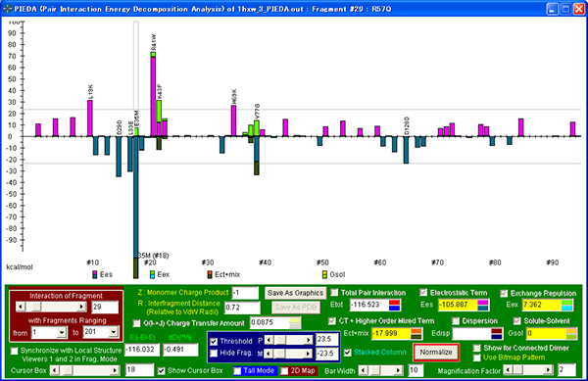
Task: Uncheck the Threshold checkbox
Action: (214, 341)
